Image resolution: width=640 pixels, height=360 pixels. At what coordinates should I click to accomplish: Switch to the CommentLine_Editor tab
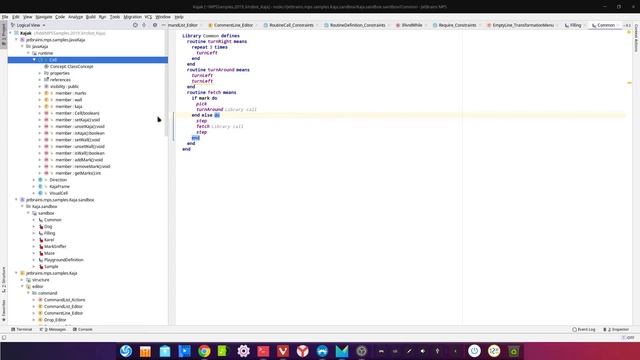tap(233, 25)
